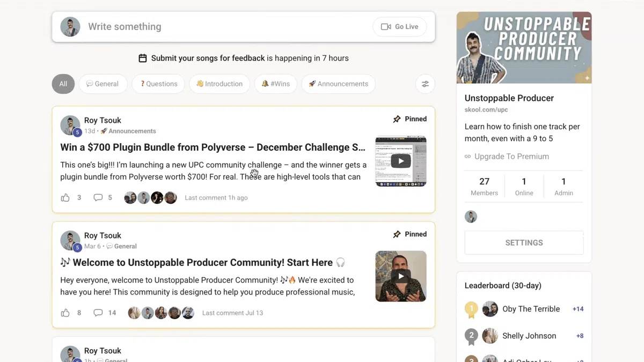Viewport: 644px width, 362px height.
Task: Click Last comment Jul 13 text
Action: click(232, 313)
